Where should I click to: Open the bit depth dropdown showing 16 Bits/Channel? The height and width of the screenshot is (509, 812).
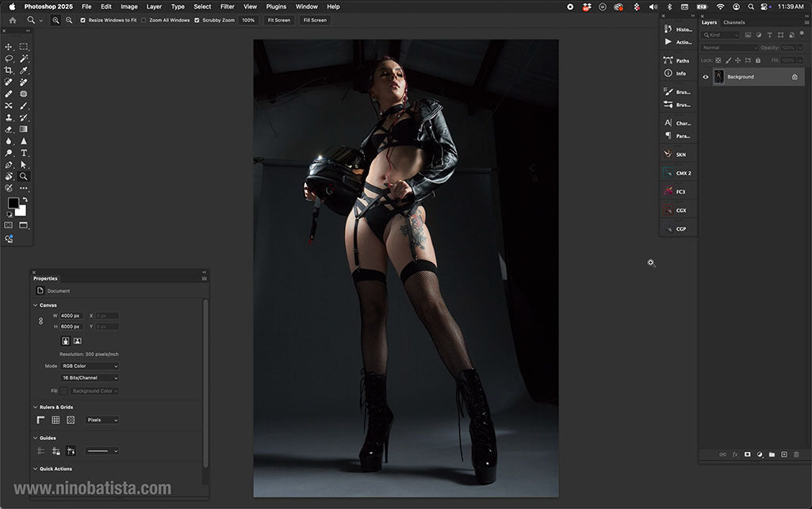pos(90,377)
